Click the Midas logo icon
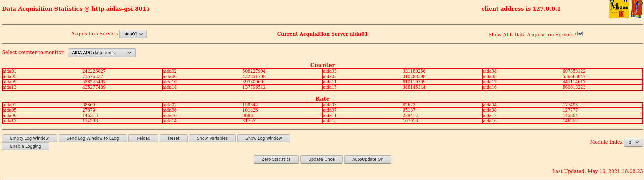 [x=619, y=9]
